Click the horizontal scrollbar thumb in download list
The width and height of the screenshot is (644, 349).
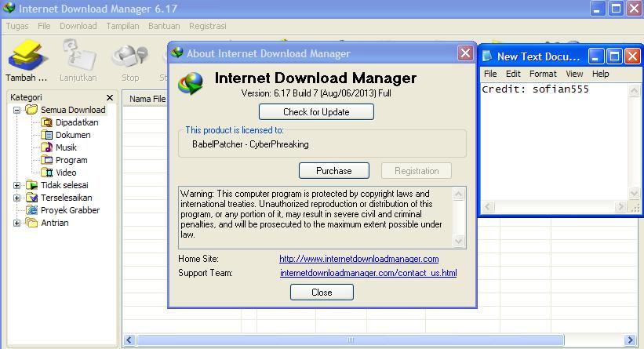click(x=351, y=340)
